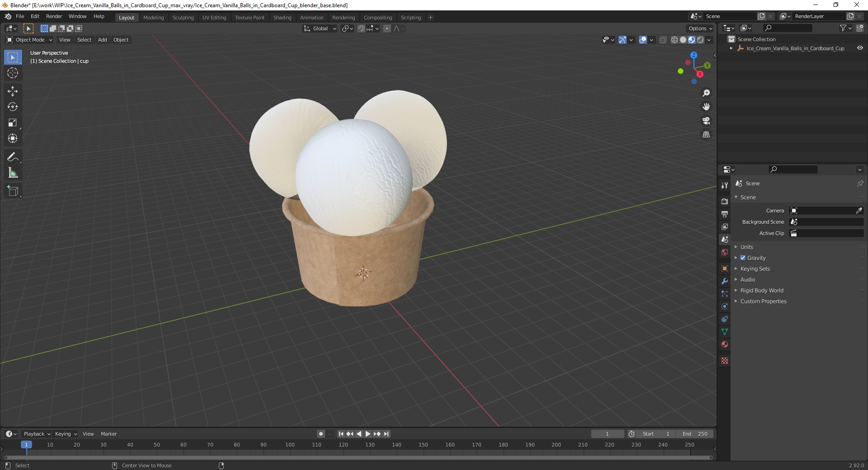Open the Object Data properties tab
The height and width of the screenshot is (470, 868).
[x=725, y=332]
